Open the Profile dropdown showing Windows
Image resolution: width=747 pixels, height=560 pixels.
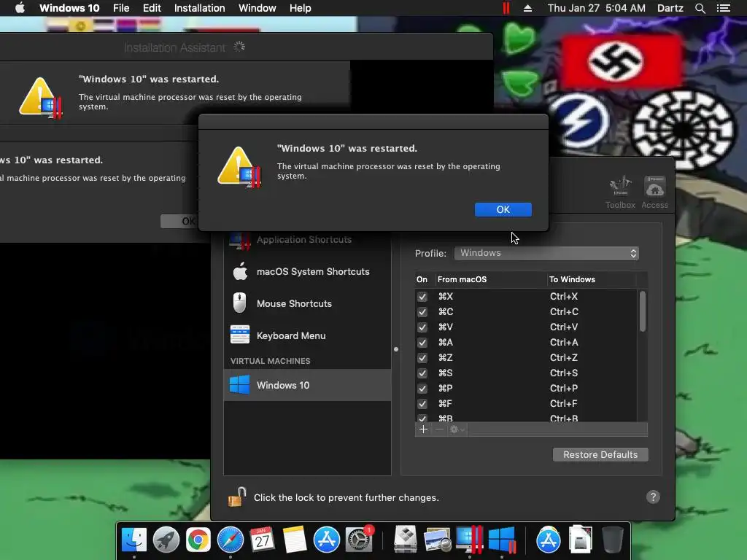point(546,253)
